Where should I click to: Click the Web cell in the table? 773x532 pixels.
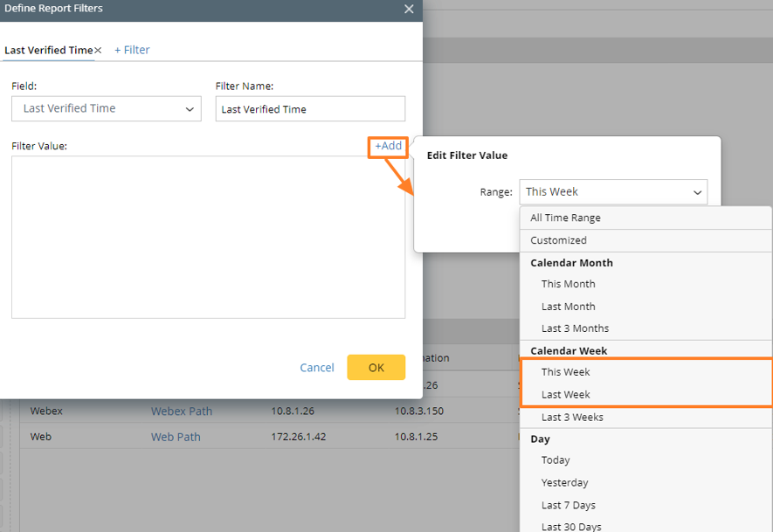tap(40, 437)
